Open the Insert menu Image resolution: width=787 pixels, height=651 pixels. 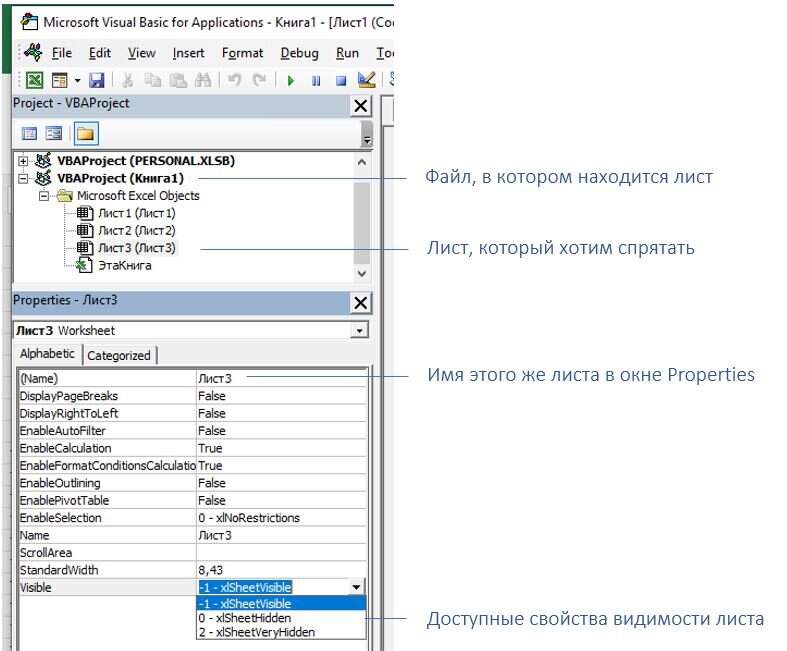tap(188, 53)
